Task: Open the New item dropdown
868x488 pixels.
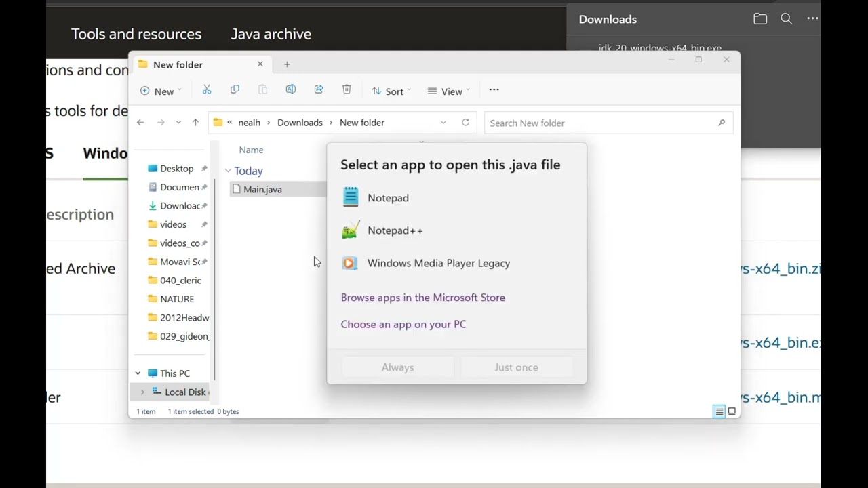Action: click(161, 91)
